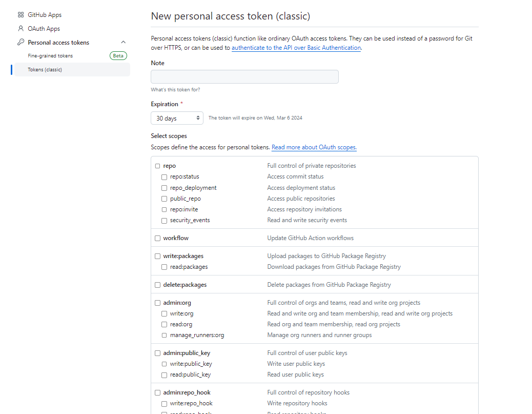Image resolution: width=532 pixels, height=414 pixels.
Task: Click the Note text field
Action: pos(244,76)
